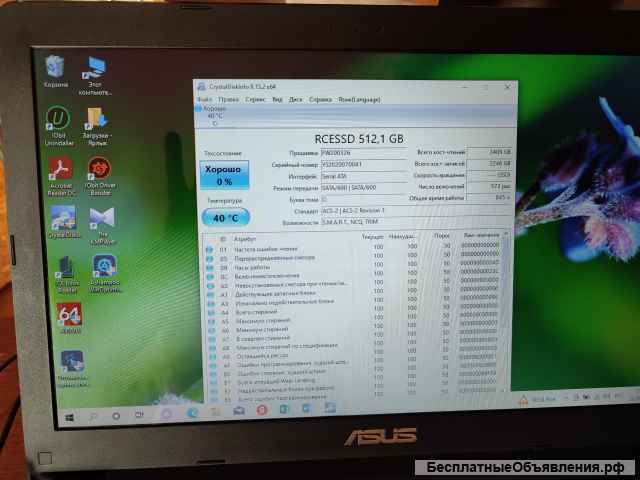Open the red 64 desktop icon
The height and width of the screenshot is (480, 640).
tap(69, 318)
